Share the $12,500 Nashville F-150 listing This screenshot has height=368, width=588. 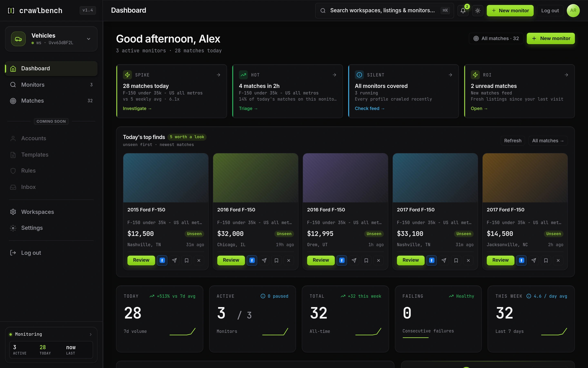(x=174, y=260)
